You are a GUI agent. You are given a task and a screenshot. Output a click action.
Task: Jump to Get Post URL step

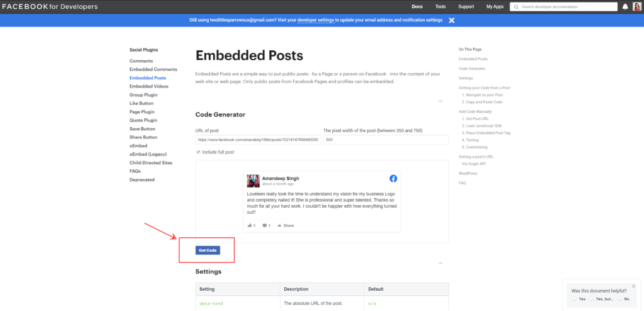(x=475, y=119)
